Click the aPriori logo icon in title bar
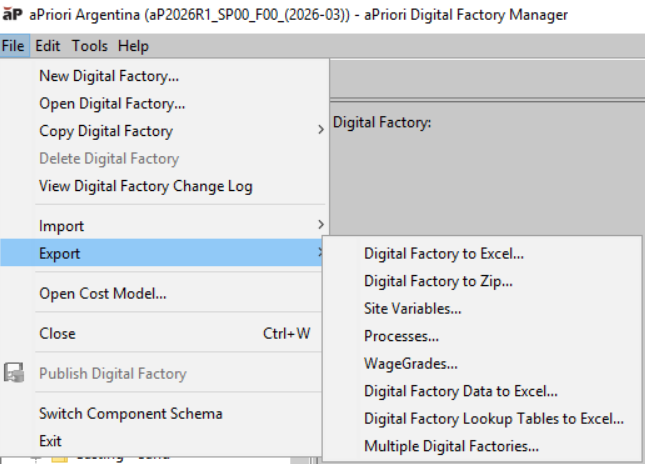 [12, 14]
